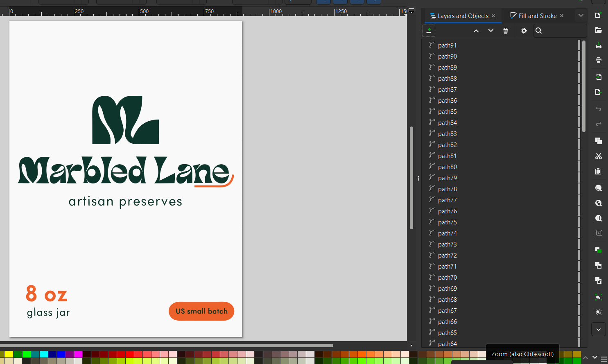Viewport: 608px width, 364px height.
Task: Zoom to fit selection icon
Action: pyautogui.click(x=598, y=188)
